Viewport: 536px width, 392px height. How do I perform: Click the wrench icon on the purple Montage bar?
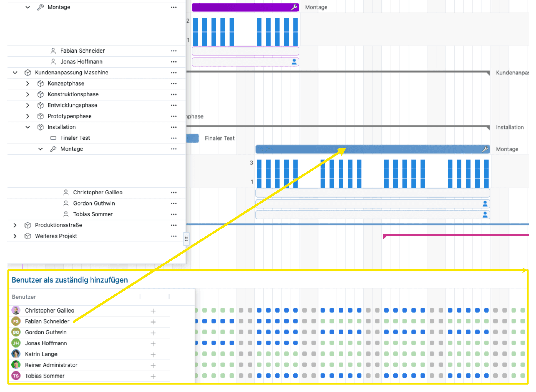[x=294, y=7]
